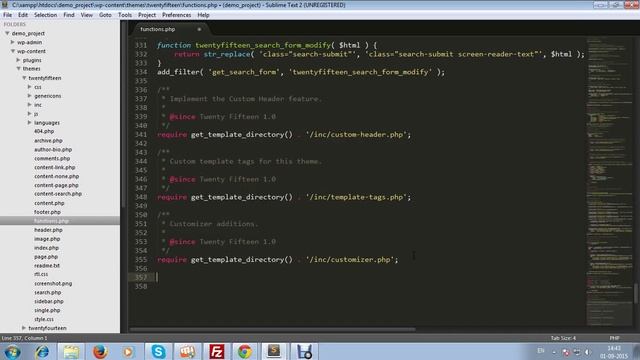Click the volume icon in system tray
Image resolution: width=640 pixels, height=360 pixels.
click(587, 352)
